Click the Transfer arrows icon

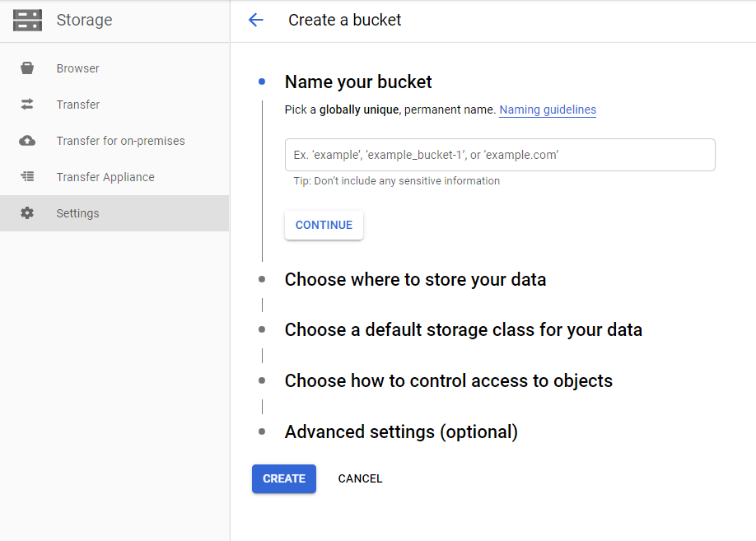point(27,105)
